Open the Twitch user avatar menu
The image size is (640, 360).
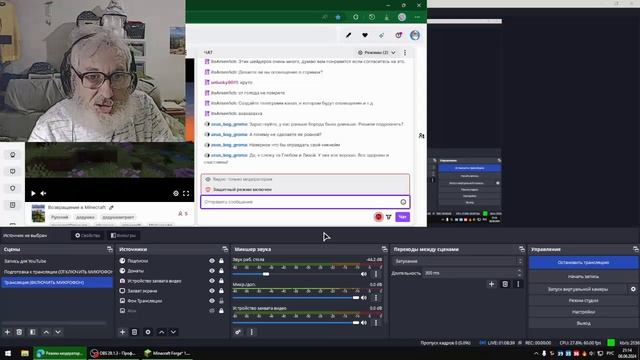[415, 36]
